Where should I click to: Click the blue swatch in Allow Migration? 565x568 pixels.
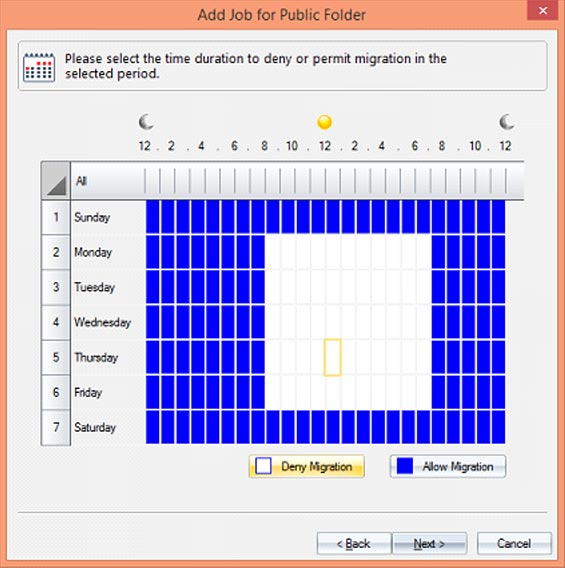click(405, 466)
